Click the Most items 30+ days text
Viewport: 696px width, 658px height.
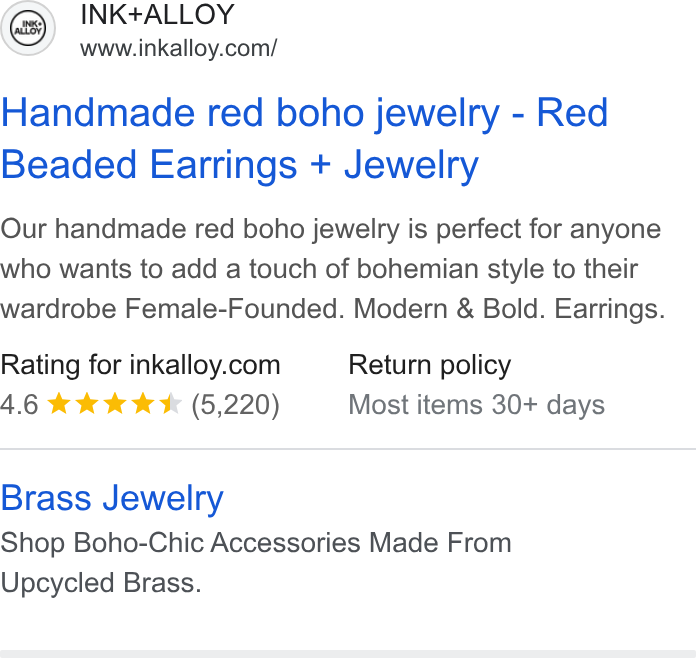click(x=476, y=404)
